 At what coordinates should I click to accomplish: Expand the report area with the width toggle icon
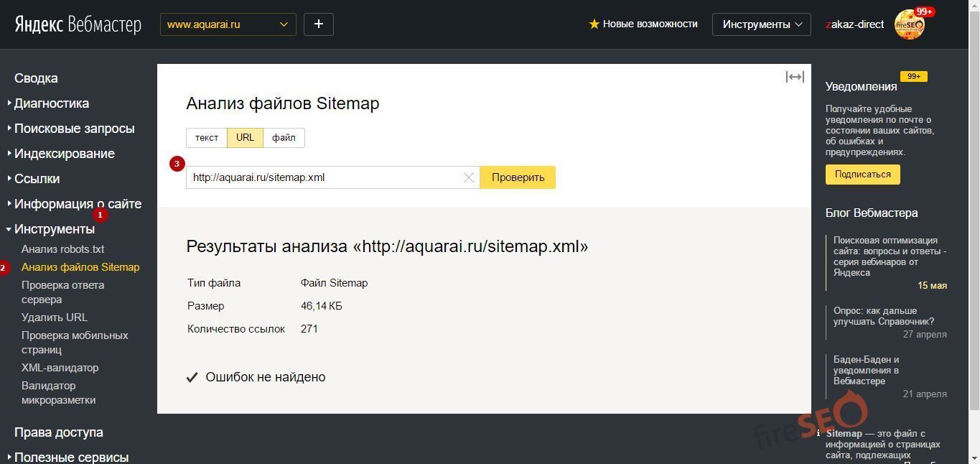[795, 76]
